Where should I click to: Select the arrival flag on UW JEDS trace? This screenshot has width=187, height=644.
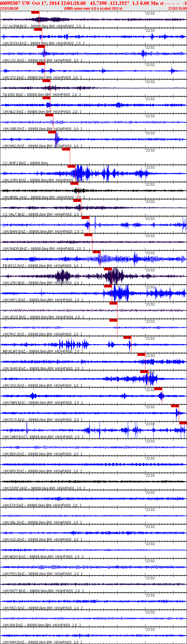tap(113, 303)
